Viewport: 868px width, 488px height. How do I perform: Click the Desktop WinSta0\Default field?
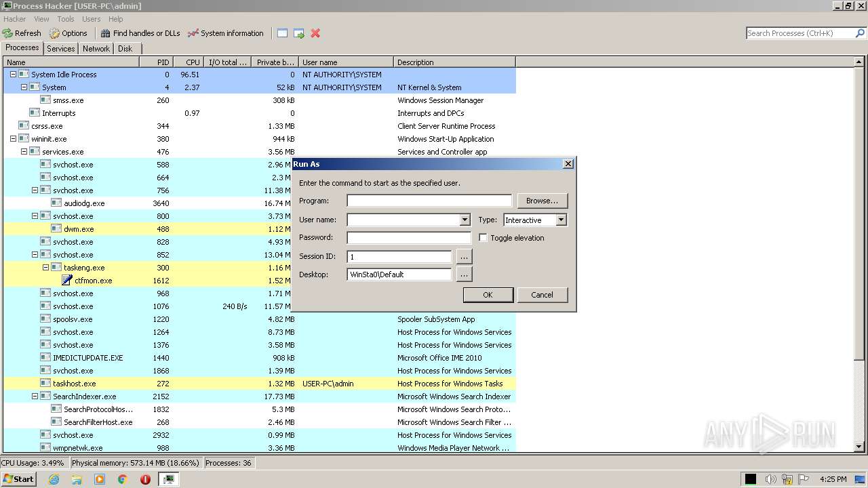(x=399, y=274)
